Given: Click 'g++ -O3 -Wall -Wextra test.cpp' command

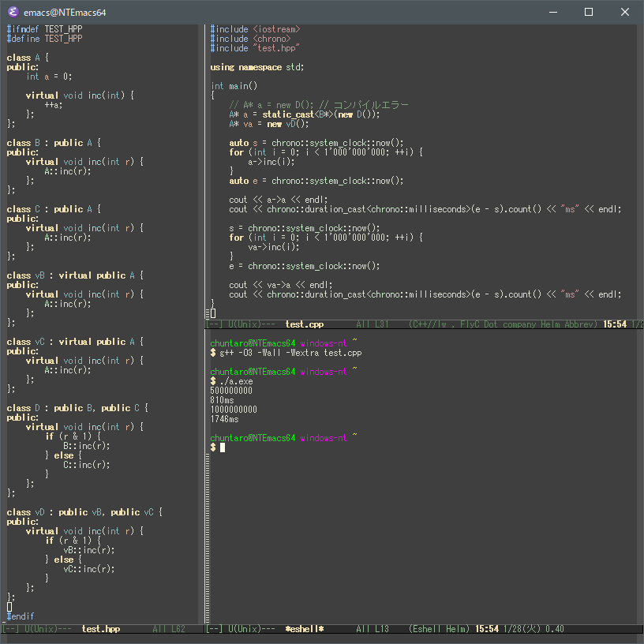Looking at the screenshot, I should point(290,353).
